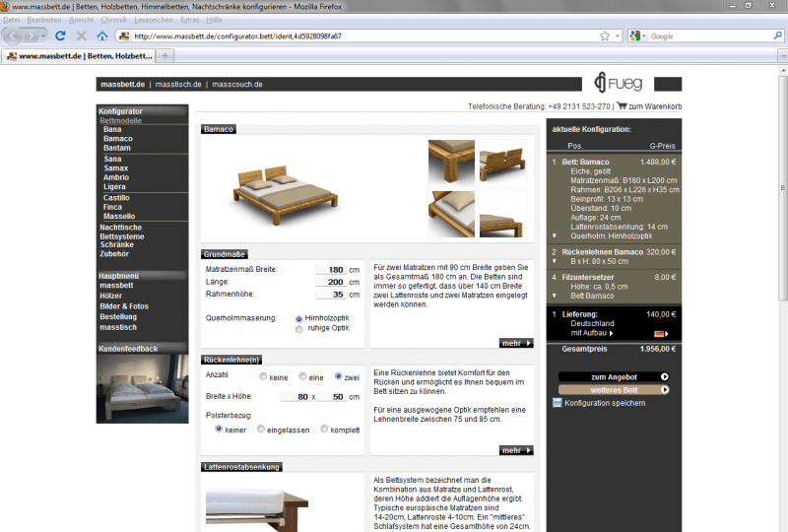The height and width of the screenshot is (532, 788).
Task: Open the history dropdown next to Forward
Action: click(x=43, y=36)
